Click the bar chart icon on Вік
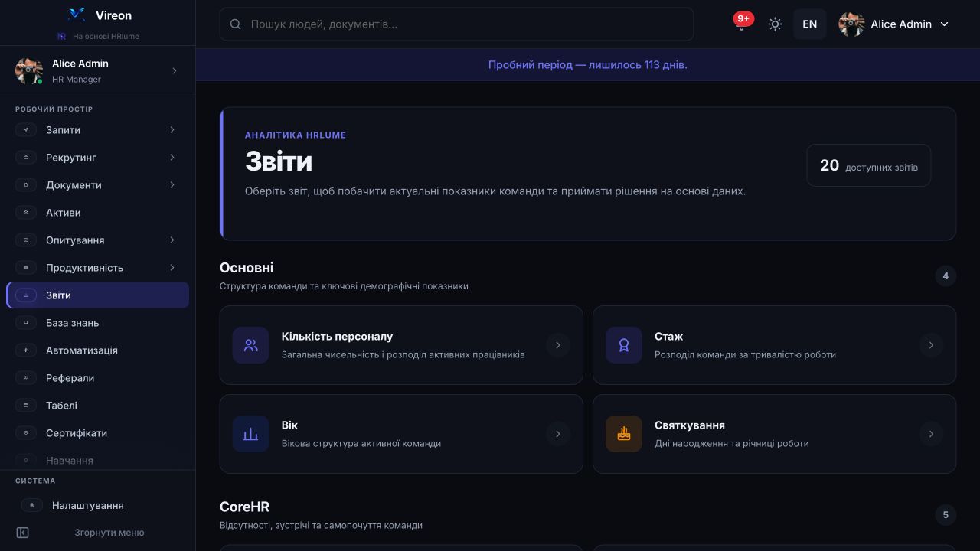The image size is (980, 551). tap(250, 434)
